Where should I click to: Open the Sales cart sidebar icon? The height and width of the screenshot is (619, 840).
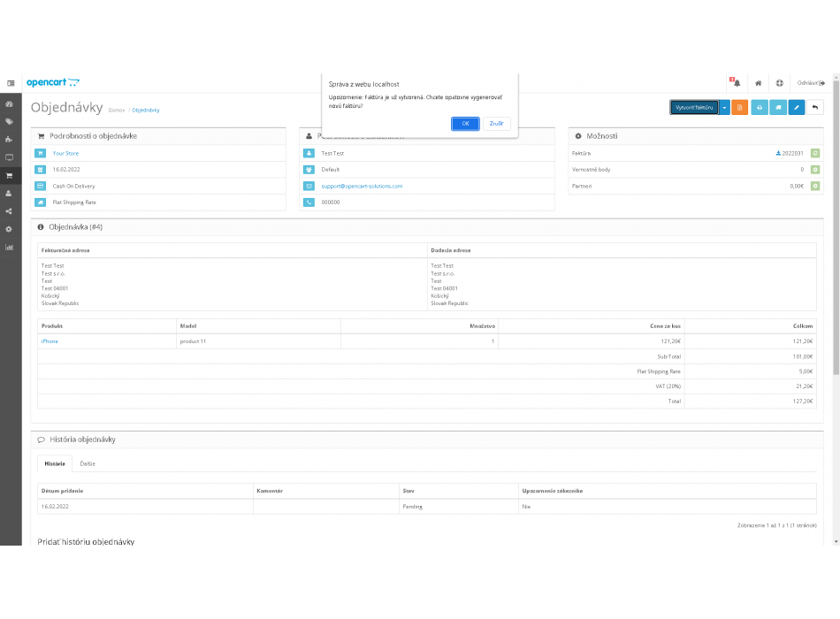point(9,175)
